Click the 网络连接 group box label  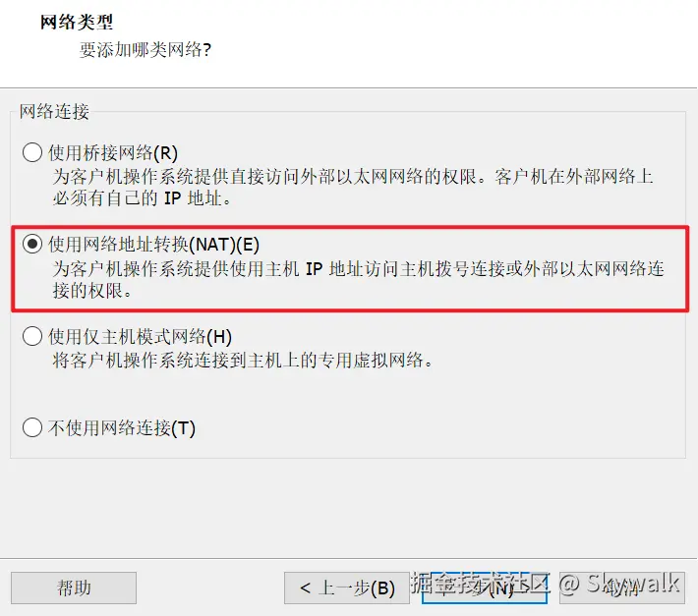54,111
